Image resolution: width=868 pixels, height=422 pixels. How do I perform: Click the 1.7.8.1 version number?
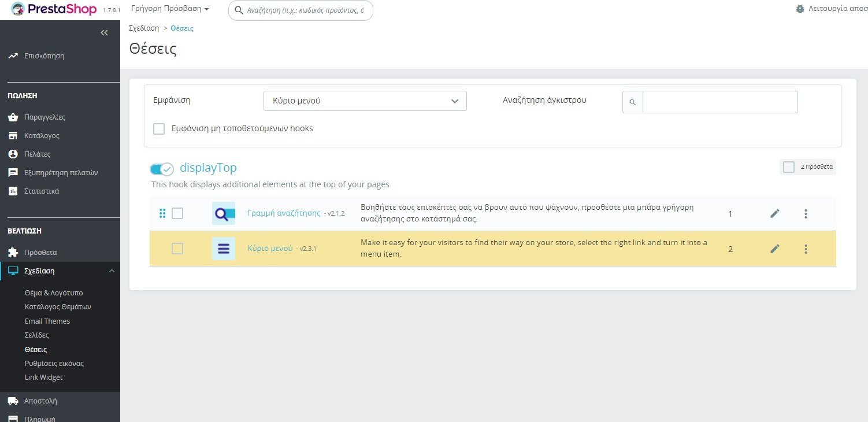[x=112, y=10]
